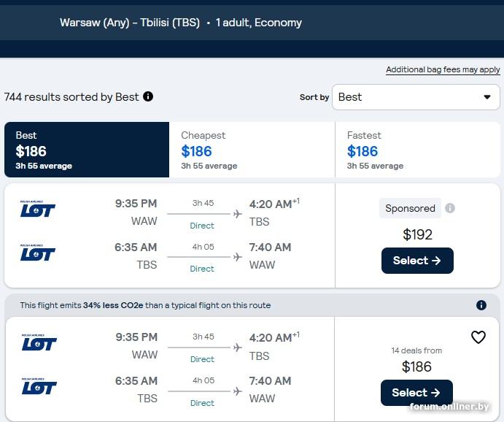
Task: Select the $186 flight deal
Action: pos(416,393)
